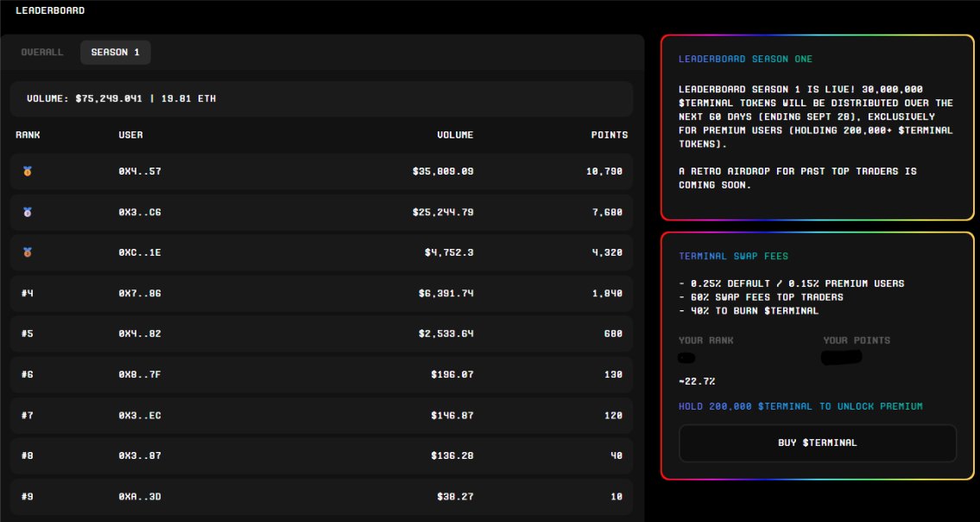The image size is (980, 522).
Task: Click the Rank column header
Action: [28, 135]
